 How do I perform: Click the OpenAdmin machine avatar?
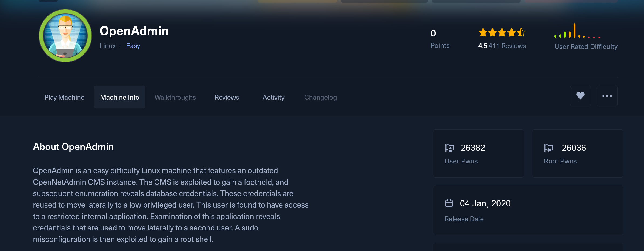65,36
